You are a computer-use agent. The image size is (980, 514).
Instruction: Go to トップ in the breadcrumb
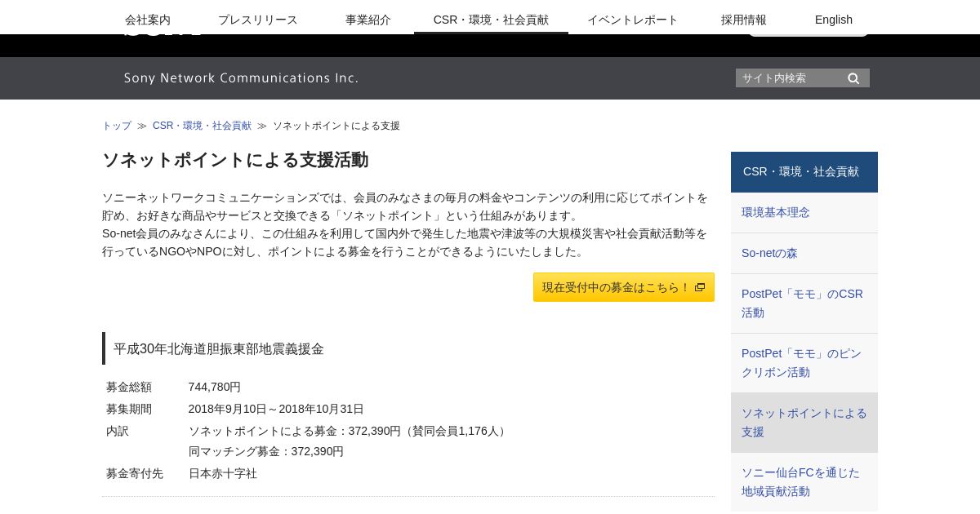pos(117,126)
